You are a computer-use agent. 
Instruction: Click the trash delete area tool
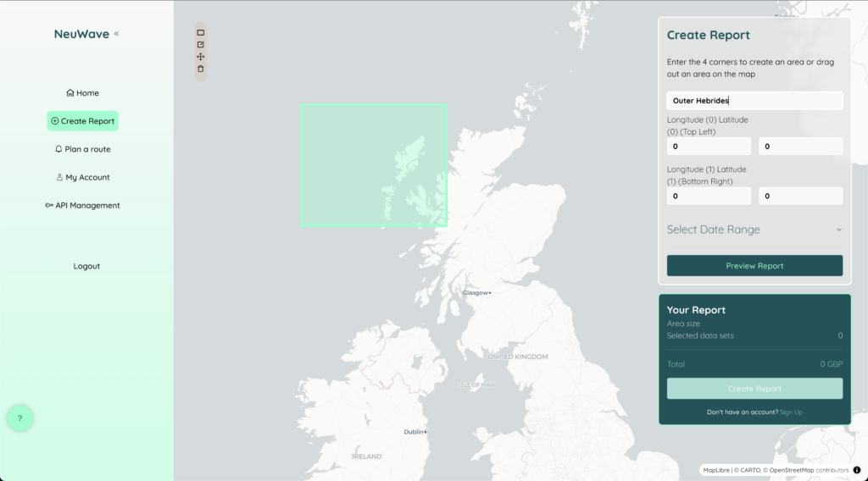201,69
